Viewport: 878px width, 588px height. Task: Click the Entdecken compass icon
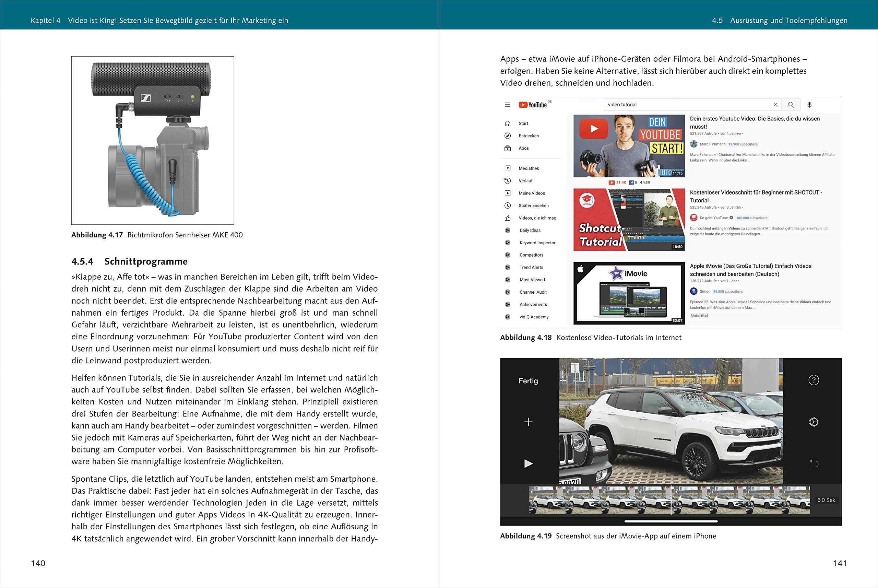click(x=508, y=136)
